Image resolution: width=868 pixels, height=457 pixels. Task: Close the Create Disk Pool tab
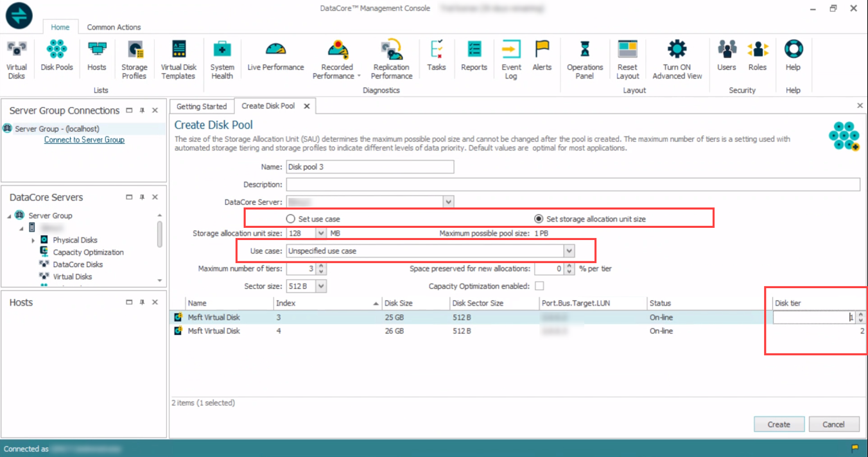click(306, 106)
